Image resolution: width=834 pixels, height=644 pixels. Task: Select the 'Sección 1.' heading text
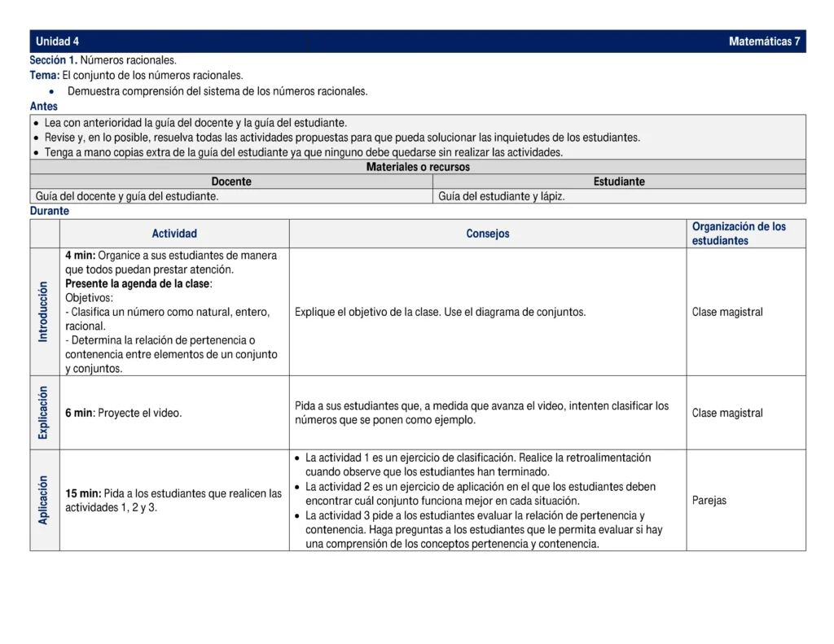(54, 60)
